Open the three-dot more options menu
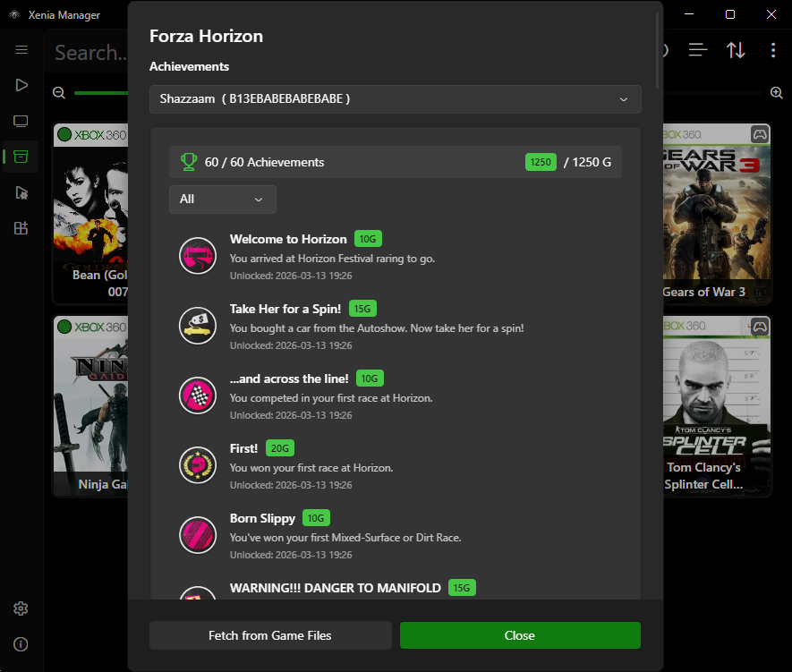 [773, 49]
